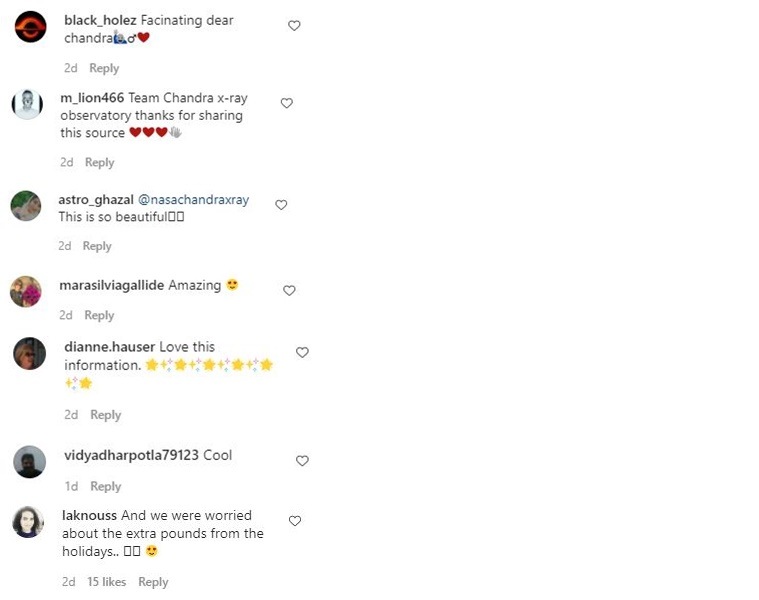The image size is (759, 600).
Task: Reply to dianne.hauser's comment
Action: point(105,414)
